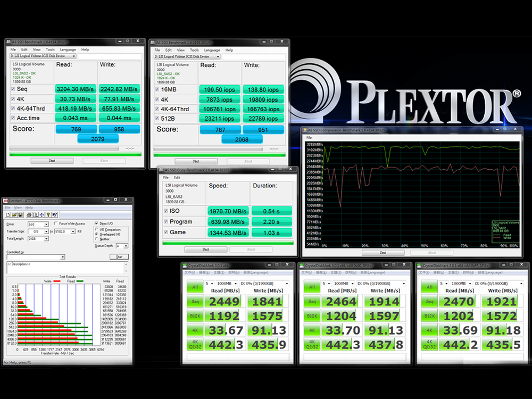Click the ATTO Disk Benchmark title bar icon
Viewport: 532px width, 399px height.
click(5, 201)
